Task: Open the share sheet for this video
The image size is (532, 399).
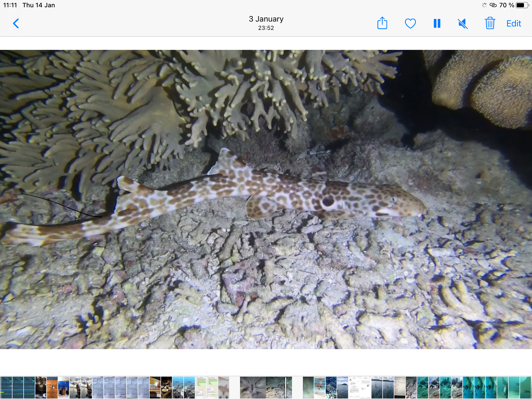Action: pos(382,23)
